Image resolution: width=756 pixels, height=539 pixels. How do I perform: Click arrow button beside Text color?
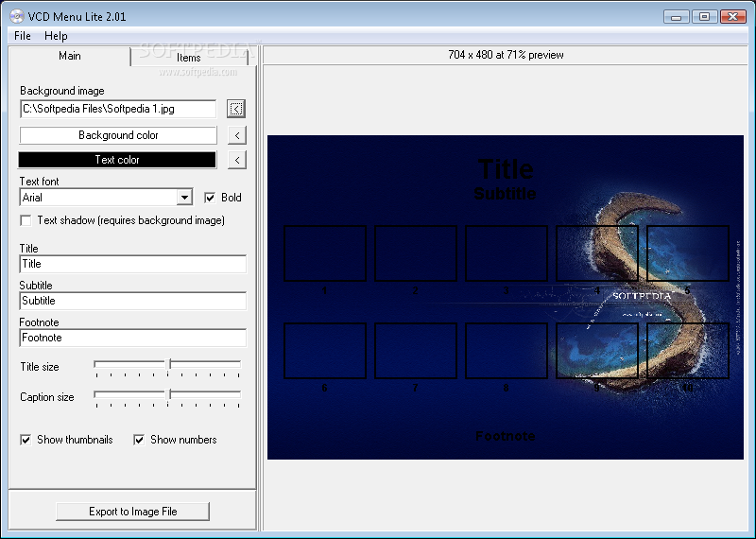click(237, 160)
